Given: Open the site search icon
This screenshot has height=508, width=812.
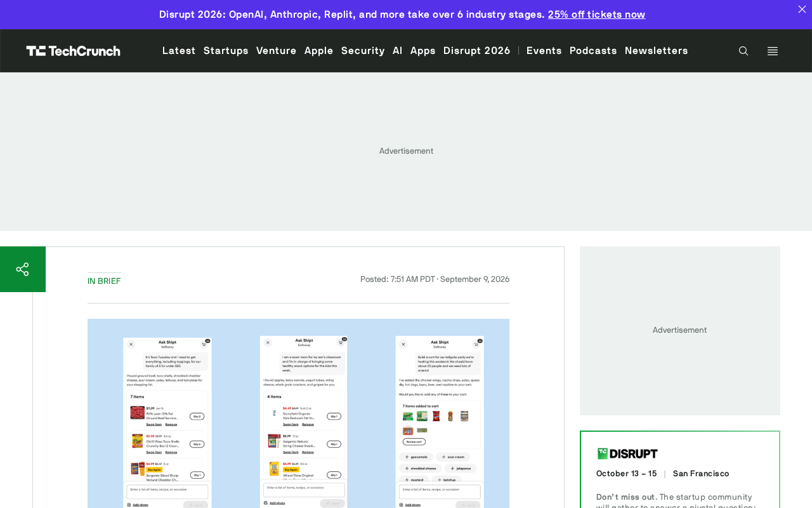Looking at the screenshot, I should [x=743, y=51].
